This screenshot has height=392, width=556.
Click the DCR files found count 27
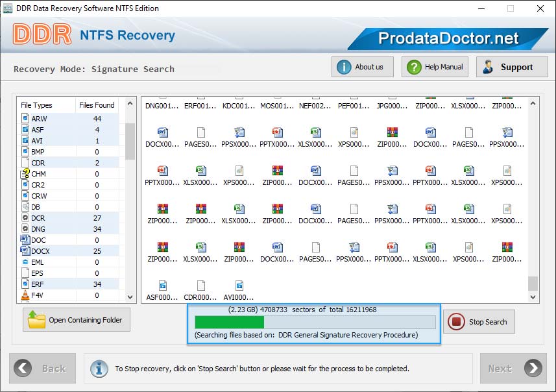coord(97,218)
